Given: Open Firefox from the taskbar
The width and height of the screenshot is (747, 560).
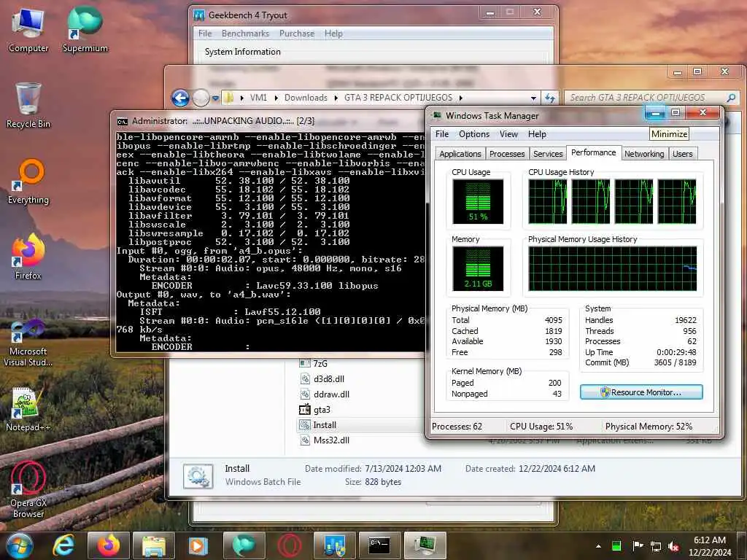Looking at the screenshot, I should pyautogui.click(x=109, y=545).
